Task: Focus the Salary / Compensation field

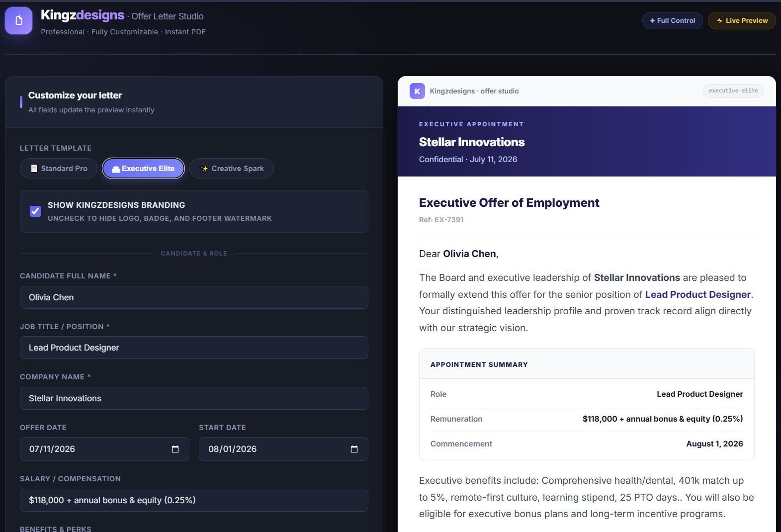Action: (x=194, y=500)
